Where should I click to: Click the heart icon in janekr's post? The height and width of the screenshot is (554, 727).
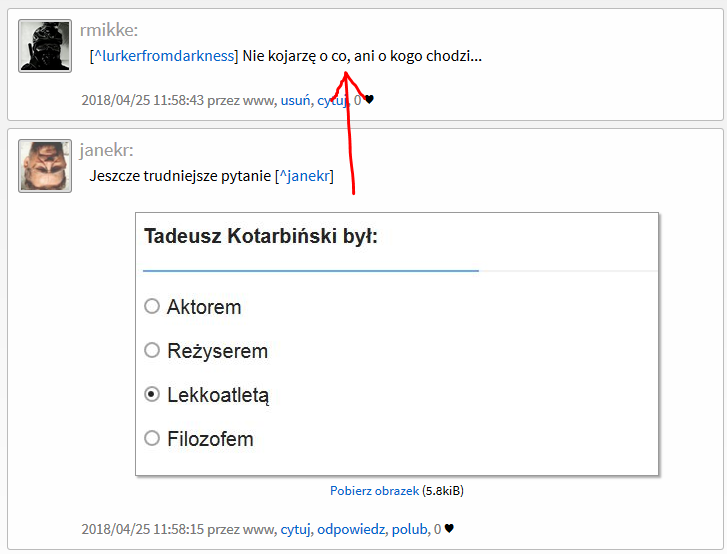(449, 529)
